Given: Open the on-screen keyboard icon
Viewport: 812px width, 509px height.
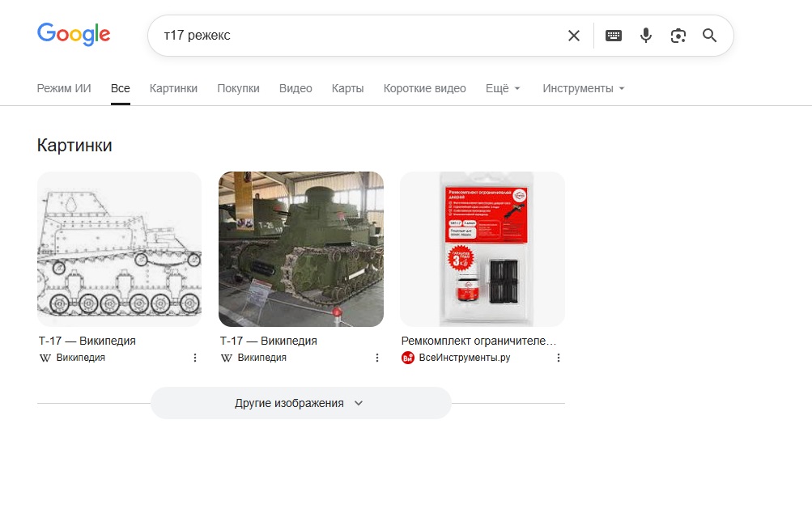Looking at the screenshot, I should click(x=614, y=36).
